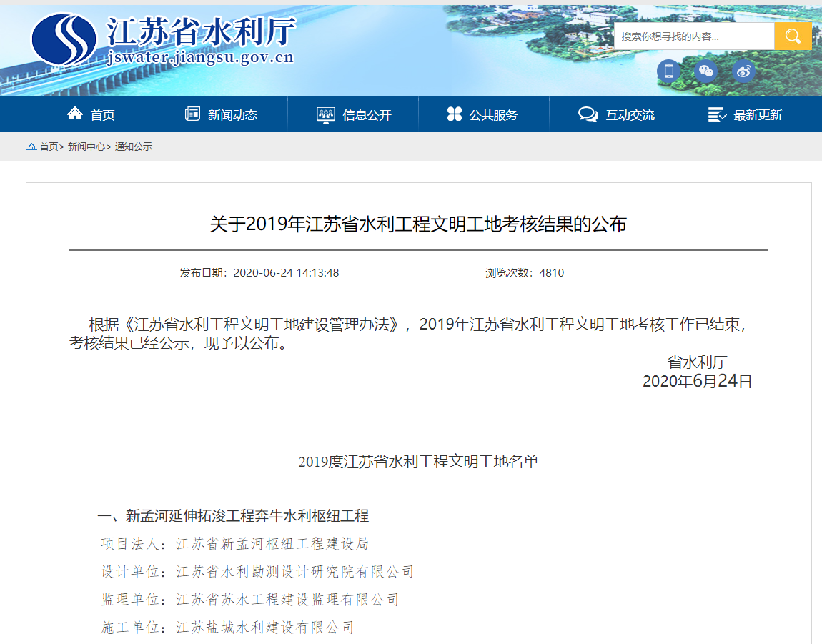Go to 新闻中心 in breadcrumb
This screenshot has height=644, width=822.
86,147
